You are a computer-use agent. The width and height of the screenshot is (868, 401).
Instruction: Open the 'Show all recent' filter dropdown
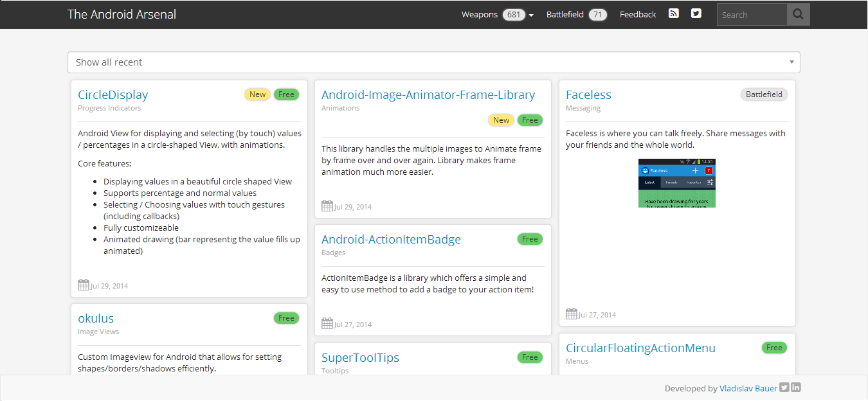(x=434, y=62)
